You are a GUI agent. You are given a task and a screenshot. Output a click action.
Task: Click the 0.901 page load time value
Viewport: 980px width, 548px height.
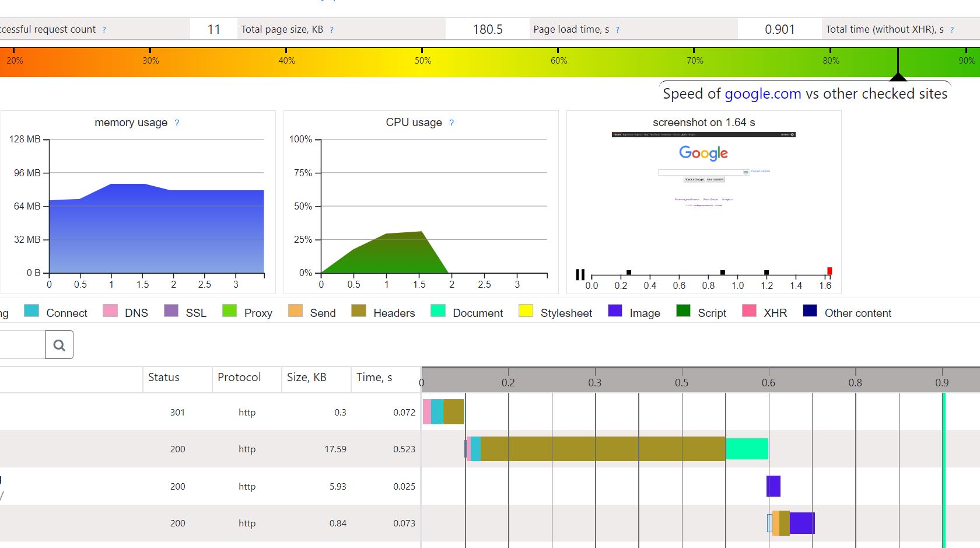tap(780, 29)
